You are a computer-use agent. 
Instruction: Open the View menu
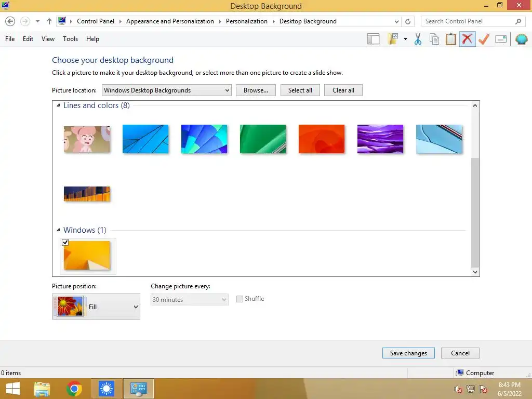[x=48, y=39]
